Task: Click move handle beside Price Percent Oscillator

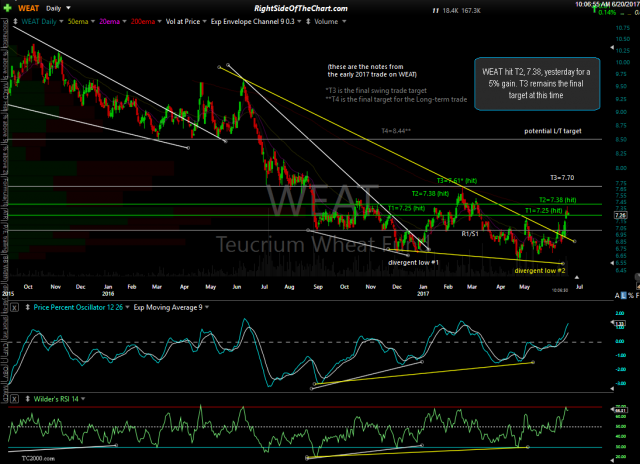Action: (x=28, y=307)
